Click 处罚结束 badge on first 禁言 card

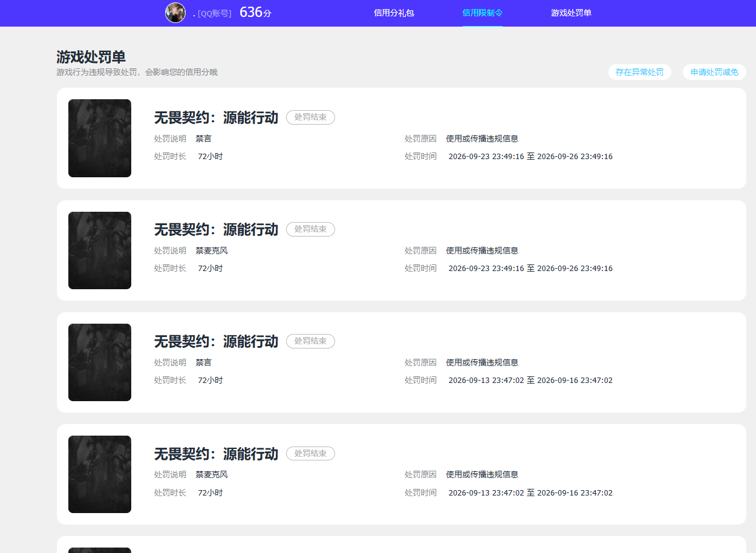point(310,117)
